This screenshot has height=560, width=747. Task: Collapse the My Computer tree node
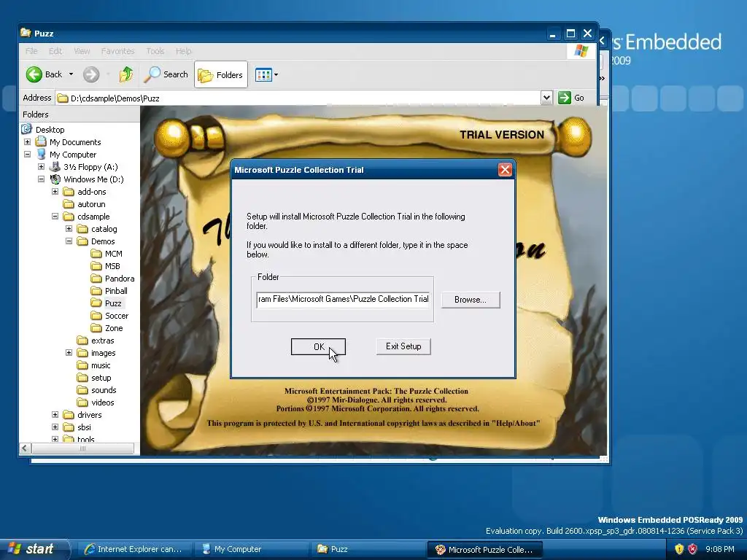27,155
